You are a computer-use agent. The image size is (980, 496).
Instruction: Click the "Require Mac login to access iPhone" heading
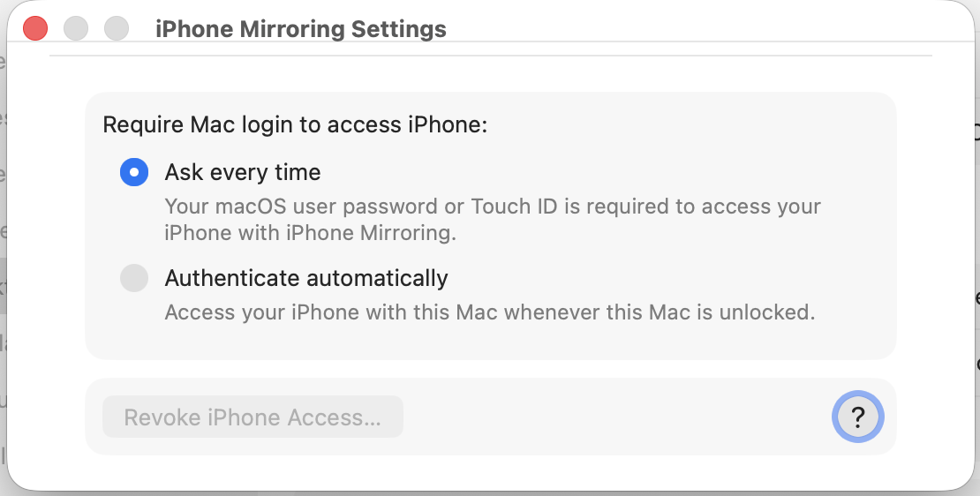click(x=295, y=124)
